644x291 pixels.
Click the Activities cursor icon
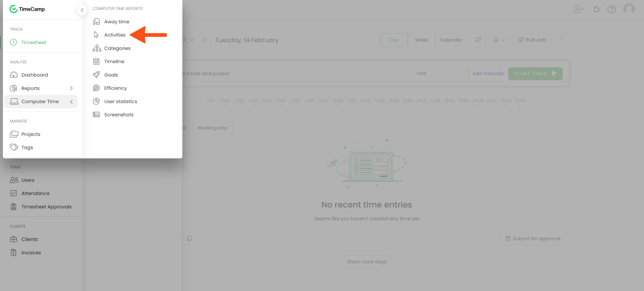click(x=96, y=35)
